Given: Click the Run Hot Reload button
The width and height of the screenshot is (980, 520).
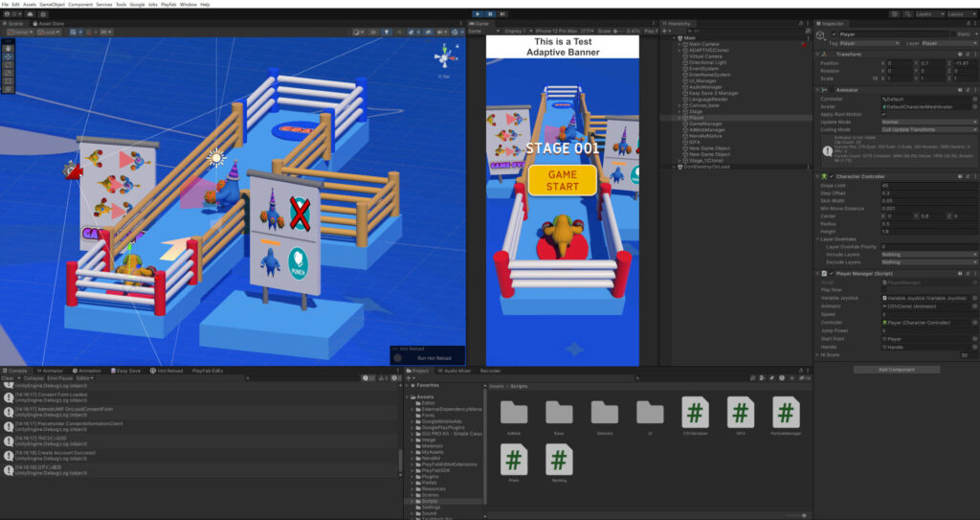Looking at the screenshot, I should click(x=434, y=358).
